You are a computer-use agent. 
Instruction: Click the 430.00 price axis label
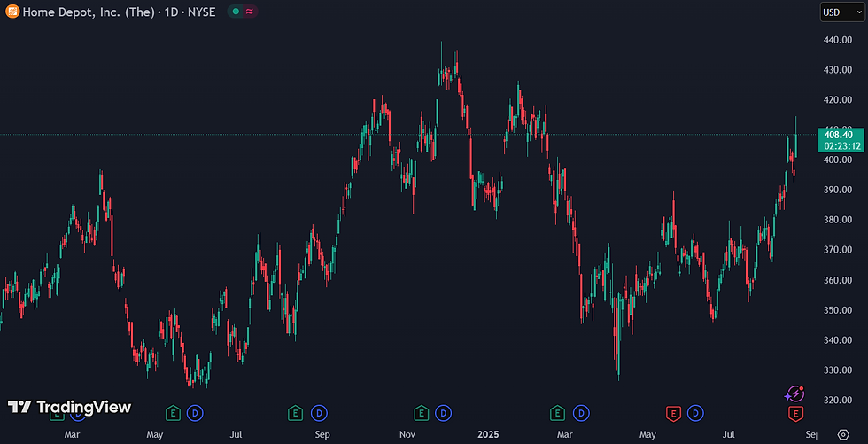[x=838, y=70]
